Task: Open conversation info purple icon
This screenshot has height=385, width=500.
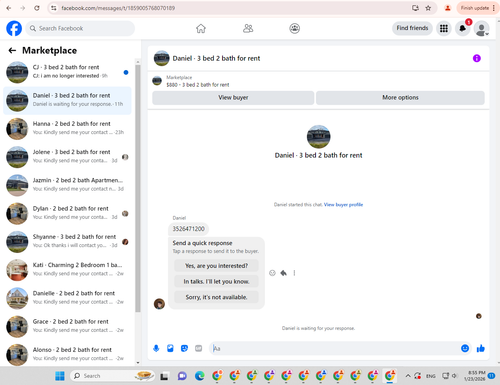Action: click(477, 58)
